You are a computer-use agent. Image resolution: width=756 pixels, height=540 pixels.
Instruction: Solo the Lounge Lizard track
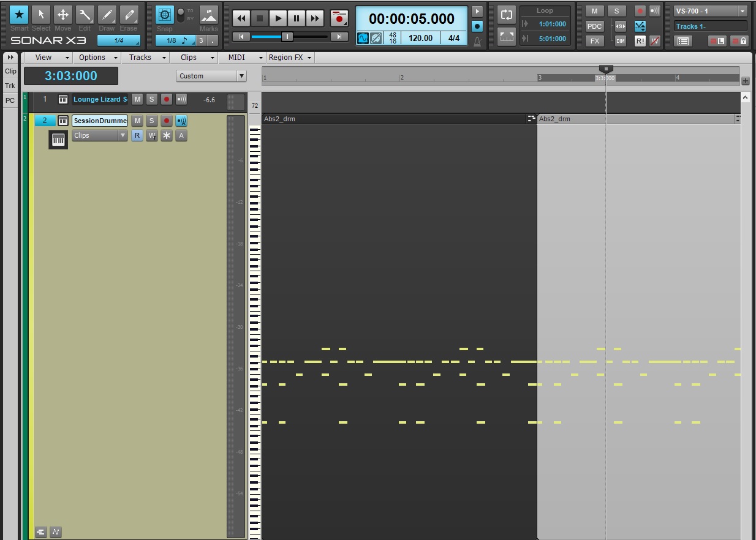tap(152, 99)
